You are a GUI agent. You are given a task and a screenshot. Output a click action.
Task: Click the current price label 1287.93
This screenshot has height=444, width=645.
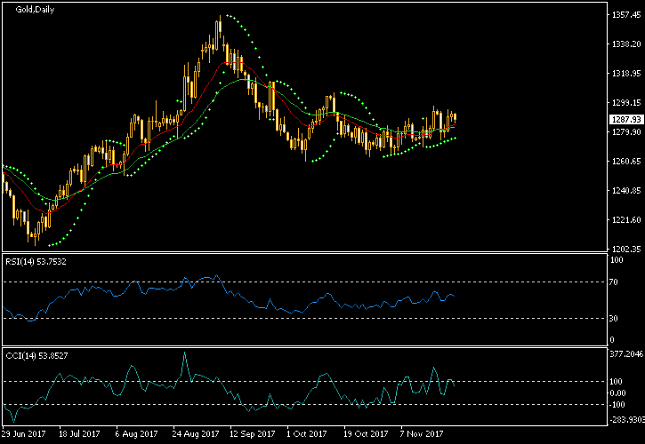pyautogui.click(x=626, y=119)
